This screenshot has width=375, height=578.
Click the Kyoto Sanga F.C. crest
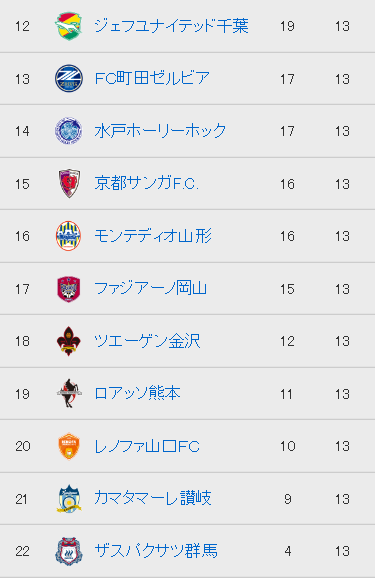69,184
